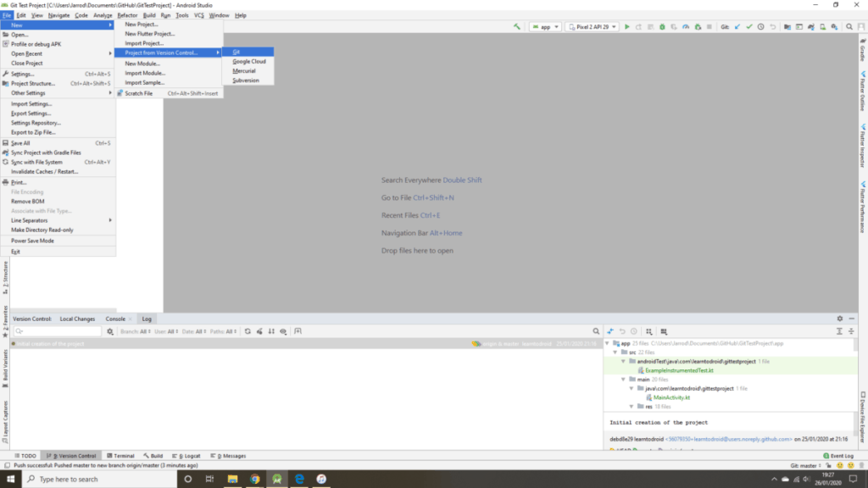Switch to the Local Changes tab
Image resolution: width=868 pixels, height=488 pixels.
click(x=77, y=319)
